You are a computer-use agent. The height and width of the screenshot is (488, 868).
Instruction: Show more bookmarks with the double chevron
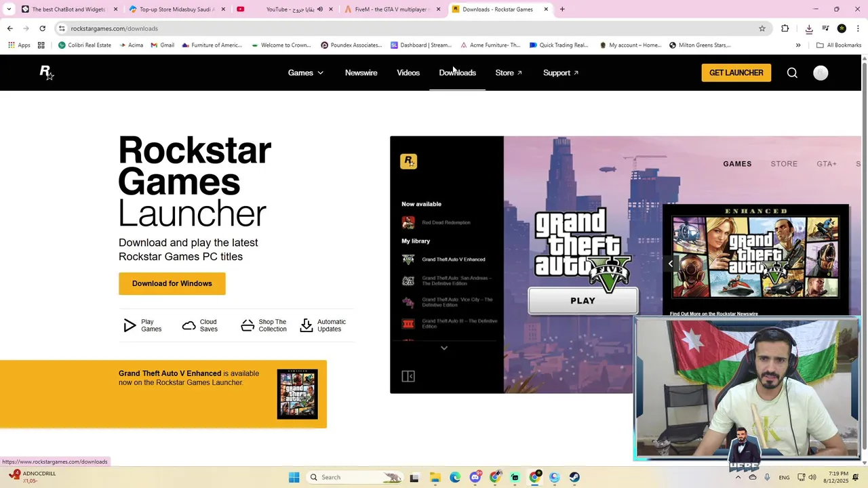pyautogui.click(x=798, y=45)
